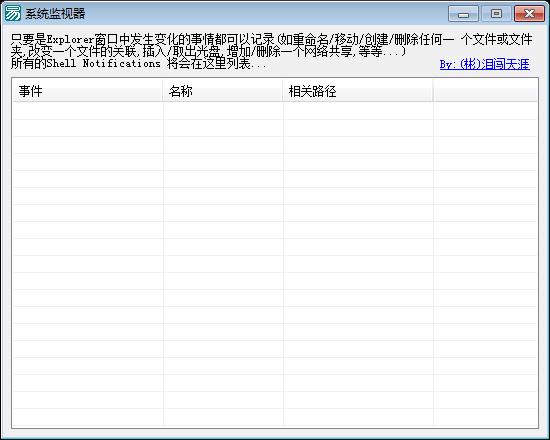Screen dimensions: 550x440
Task: Click the 相关路径 column header
Action: pos(358,91)
